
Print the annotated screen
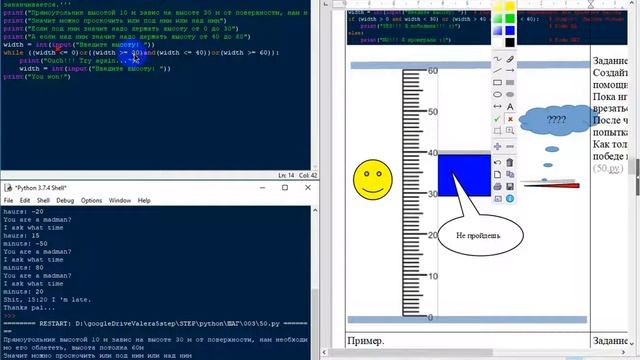[x=497, y=187]
